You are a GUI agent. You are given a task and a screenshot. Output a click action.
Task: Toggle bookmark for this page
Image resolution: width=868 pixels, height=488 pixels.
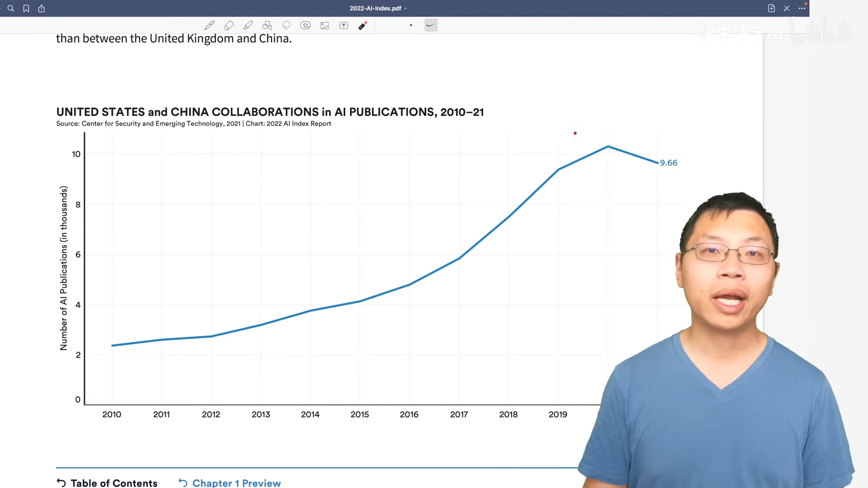click(x=26, y=8)
